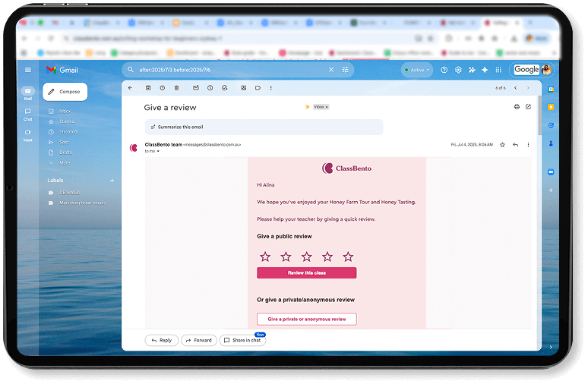
Task: Click Summarize this email
Action: [264, 127]
